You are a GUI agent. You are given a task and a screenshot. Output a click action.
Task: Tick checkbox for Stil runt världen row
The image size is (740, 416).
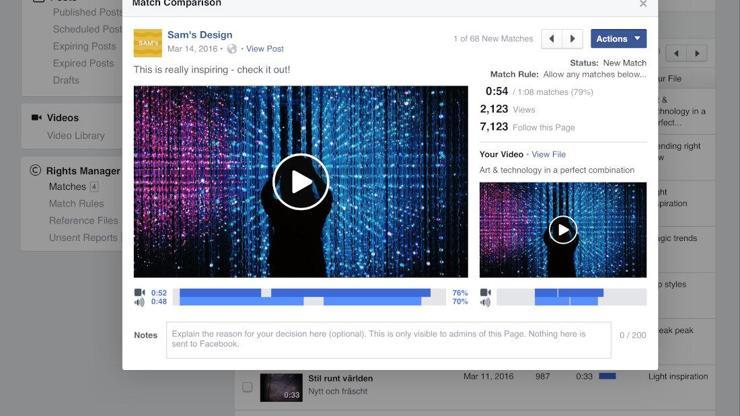coord(247,386)
